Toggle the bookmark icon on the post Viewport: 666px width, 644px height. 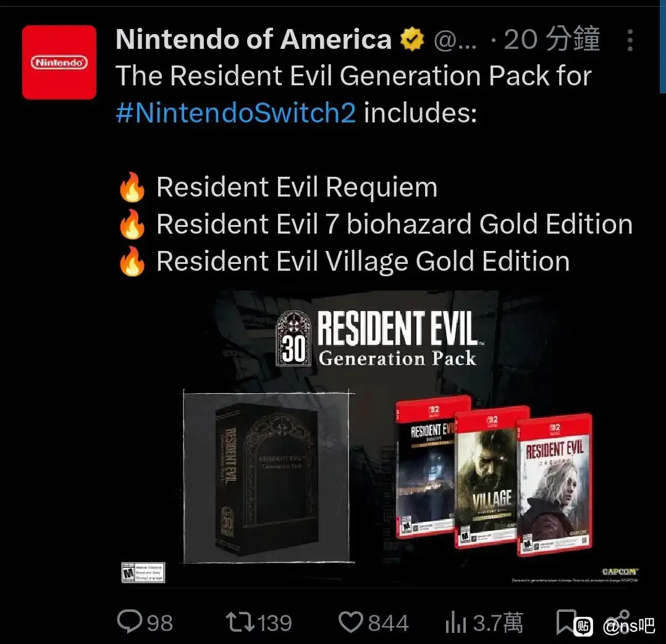click(x=565, y=622)
